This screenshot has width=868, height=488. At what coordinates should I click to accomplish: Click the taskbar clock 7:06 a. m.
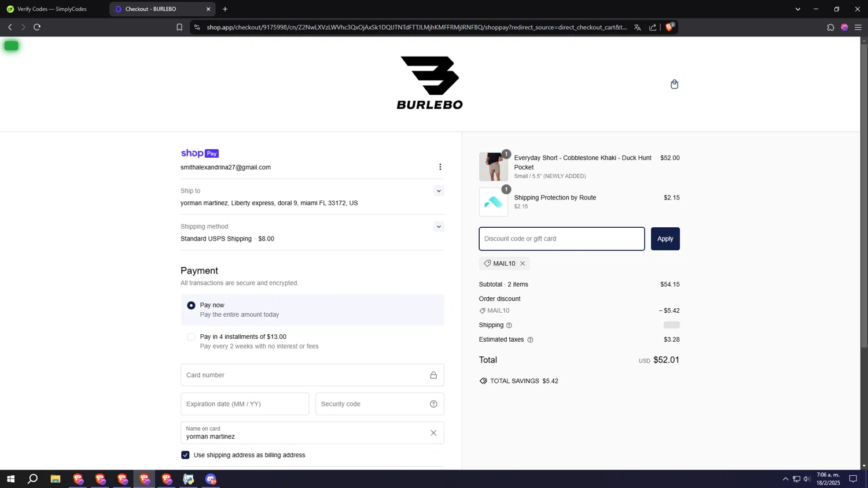click(828, 479)
